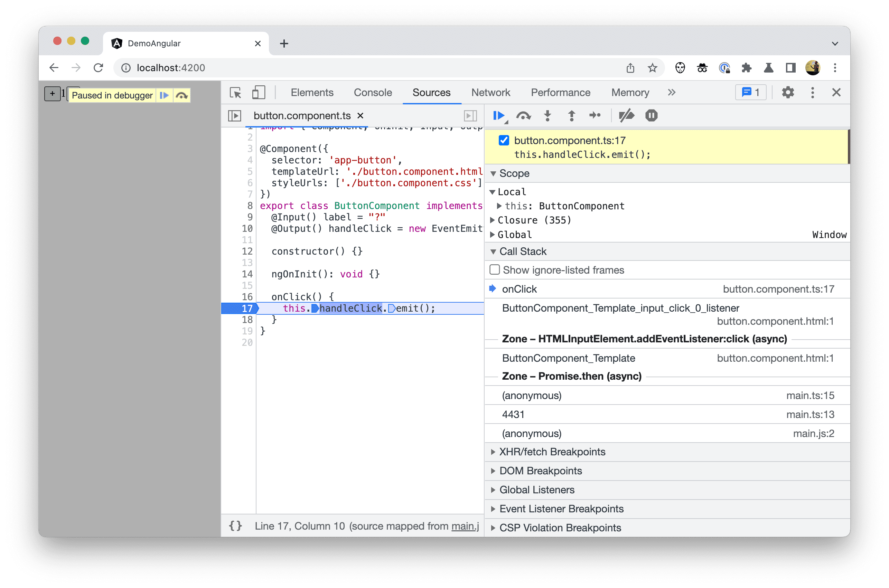This screenshot has height=588, width=889.
Task: Click the Resume script execution button
Action: tap(498, 115)
